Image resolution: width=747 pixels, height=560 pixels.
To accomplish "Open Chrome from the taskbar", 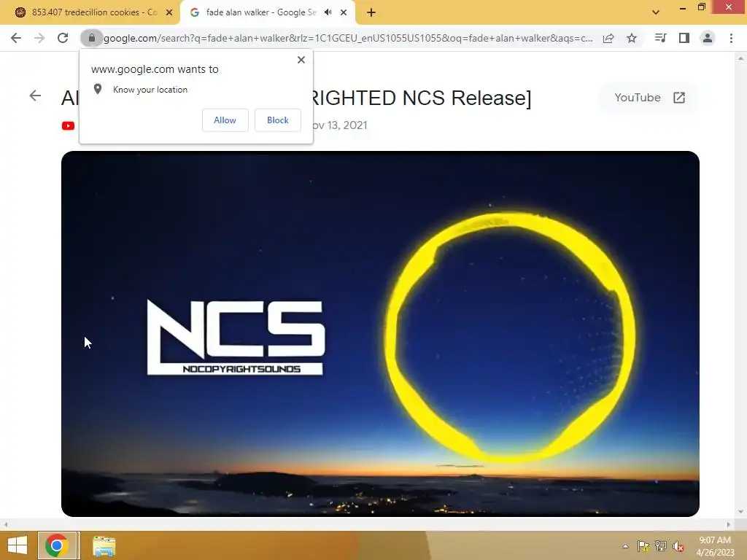I will click(x=57, y=545).
